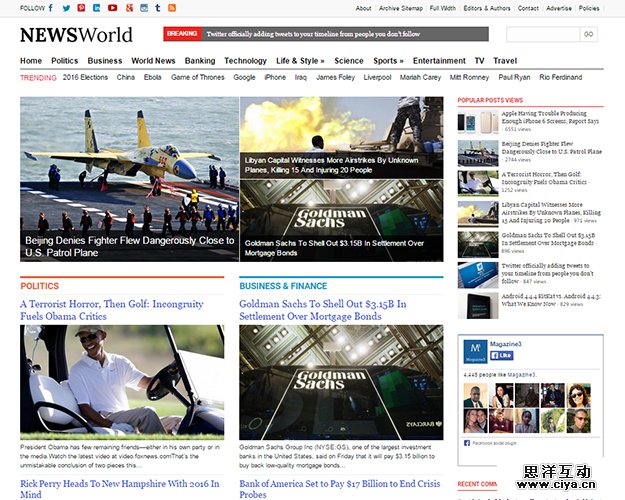Screen dimensions: 625x500
Task: Click the Google Plus follow icon
Action: [x=128, y=8]
